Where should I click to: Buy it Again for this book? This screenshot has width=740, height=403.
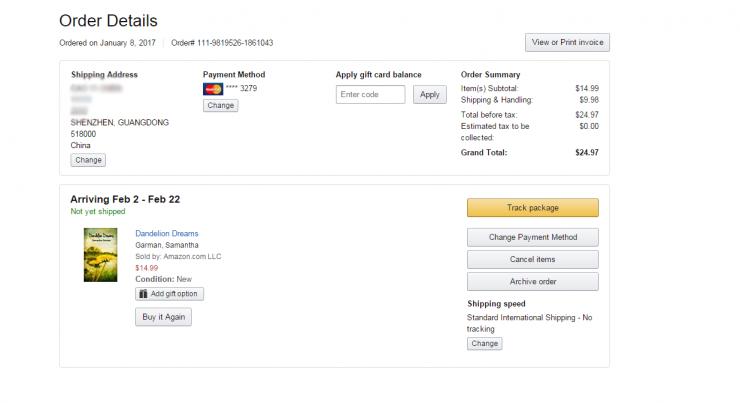[x=163, y=317]
